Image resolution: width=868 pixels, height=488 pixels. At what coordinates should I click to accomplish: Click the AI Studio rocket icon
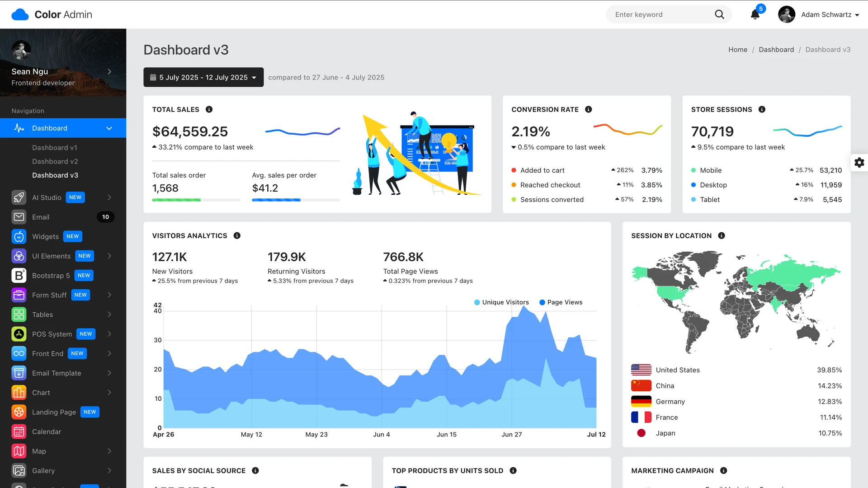tap(19, 197)
